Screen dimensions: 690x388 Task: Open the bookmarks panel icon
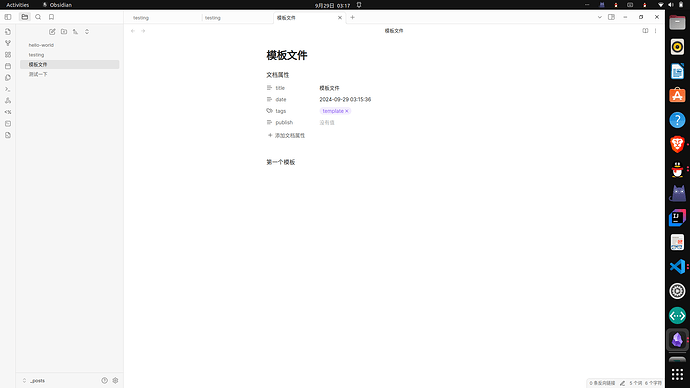[51, 17]
